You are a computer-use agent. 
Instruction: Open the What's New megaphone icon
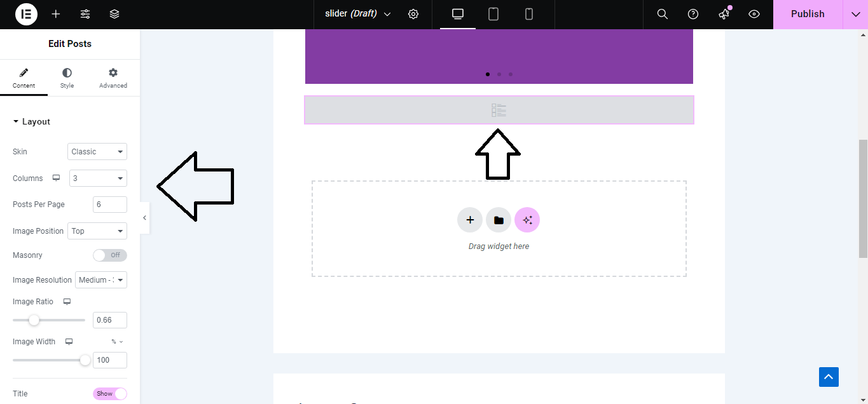point(724,14)
